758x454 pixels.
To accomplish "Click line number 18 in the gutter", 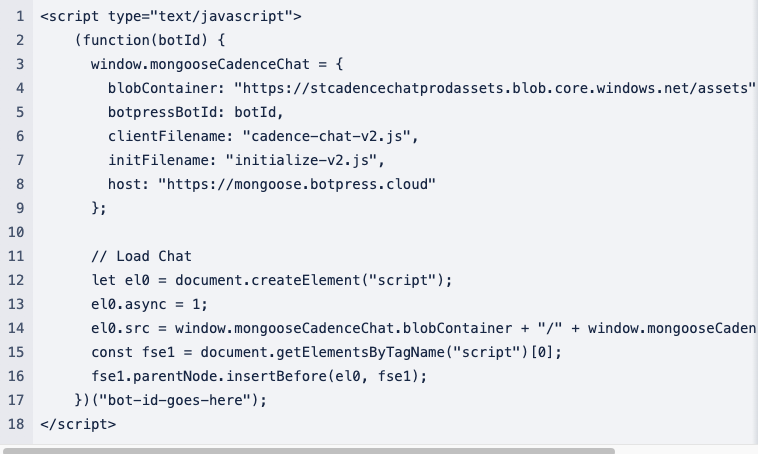I will point(15,424).
